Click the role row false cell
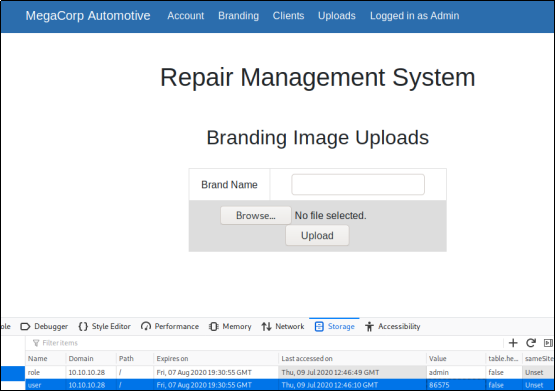The width and height of the screenshot is (556, 391). pyautogui.click(x=504, y=372)
